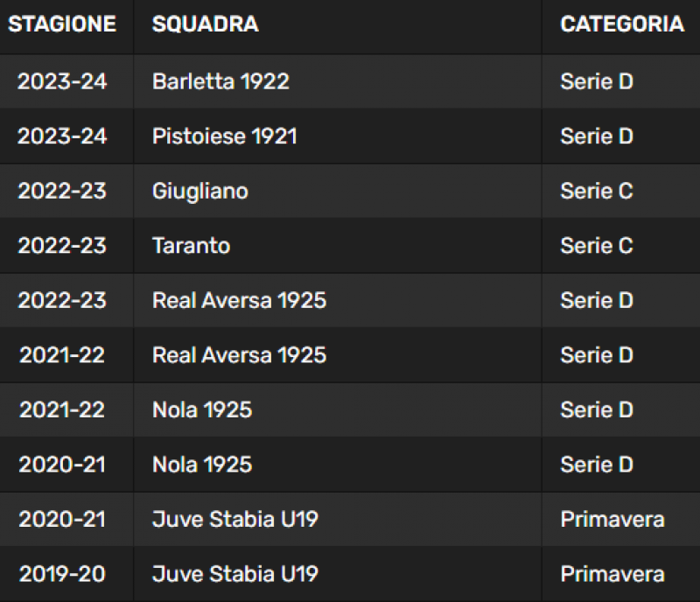Viewport: 700px width, 602px height.
Task: Select Nola 1925 in the 2021-22 row
Action: (x=202, y=410)
